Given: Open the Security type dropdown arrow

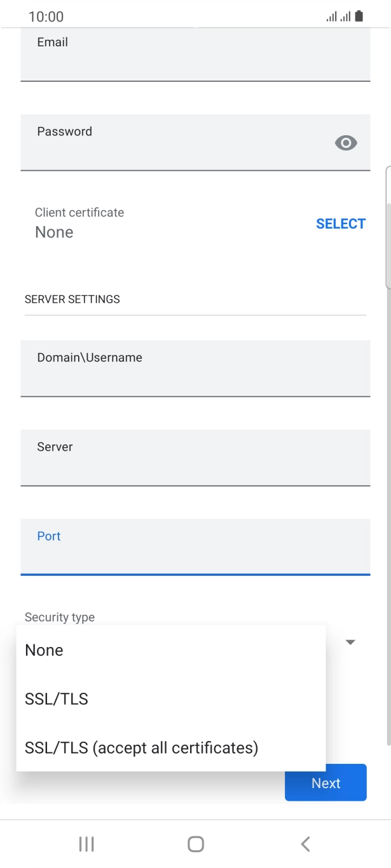Looking at the screenshot, I should point(350,642).
